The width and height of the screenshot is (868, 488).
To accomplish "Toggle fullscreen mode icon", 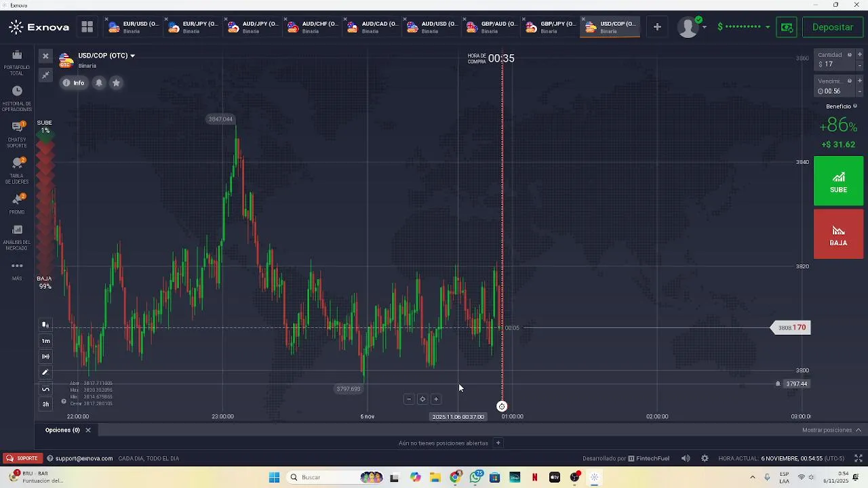I will [x=858, y=458].
